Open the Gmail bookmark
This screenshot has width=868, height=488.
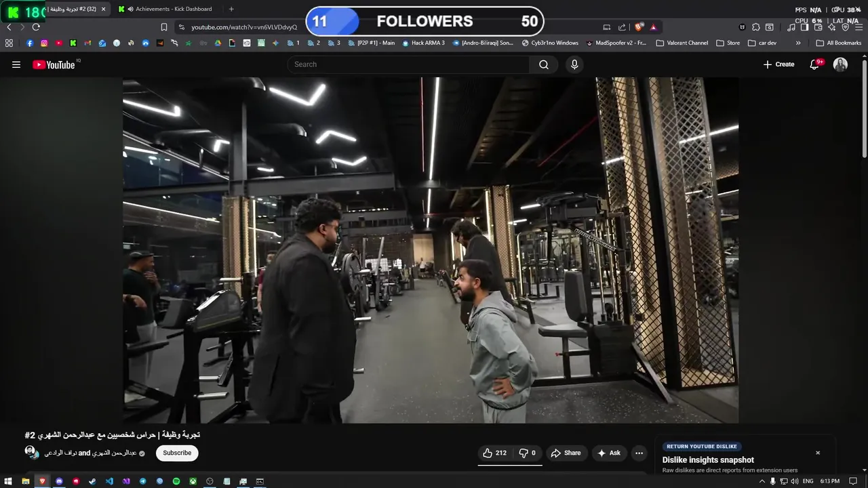[x=87, y=43]
